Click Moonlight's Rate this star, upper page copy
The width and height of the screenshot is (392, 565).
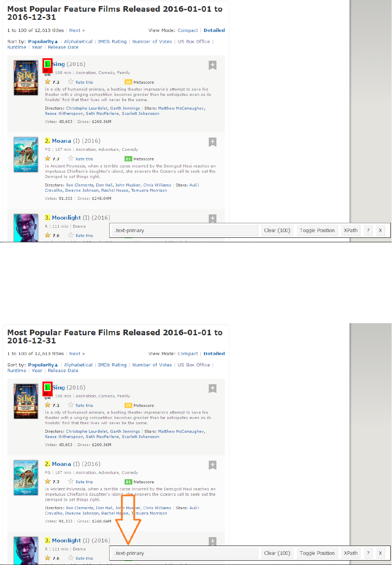pos(71,235)
